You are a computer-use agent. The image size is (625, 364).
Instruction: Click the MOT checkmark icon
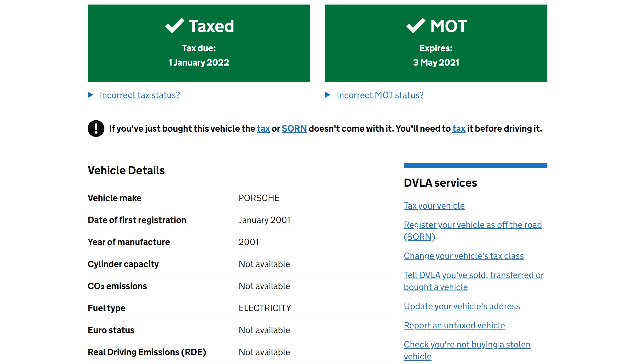(416, 26)
